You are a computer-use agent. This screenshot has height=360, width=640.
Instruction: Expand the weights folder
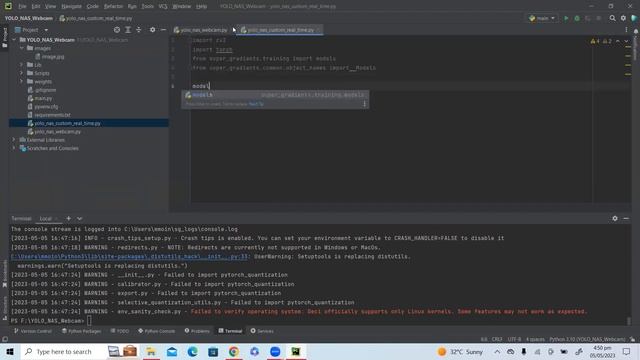(22, 81)
